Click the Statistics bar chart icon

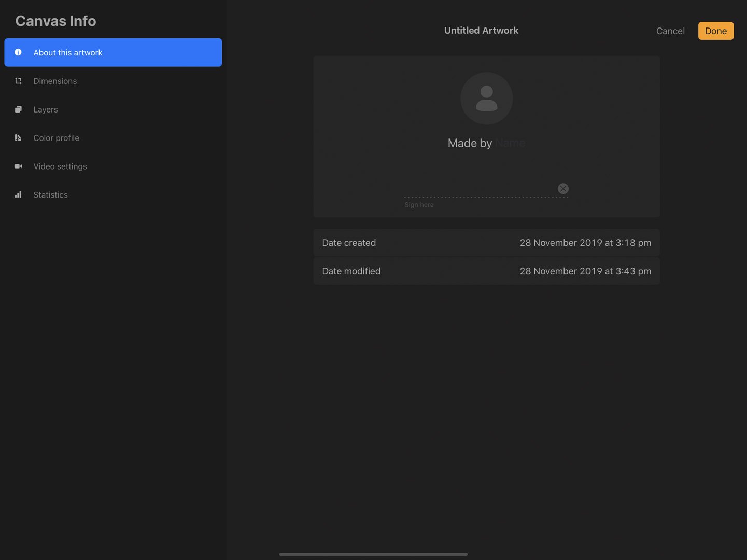click(x=18, y=194)
